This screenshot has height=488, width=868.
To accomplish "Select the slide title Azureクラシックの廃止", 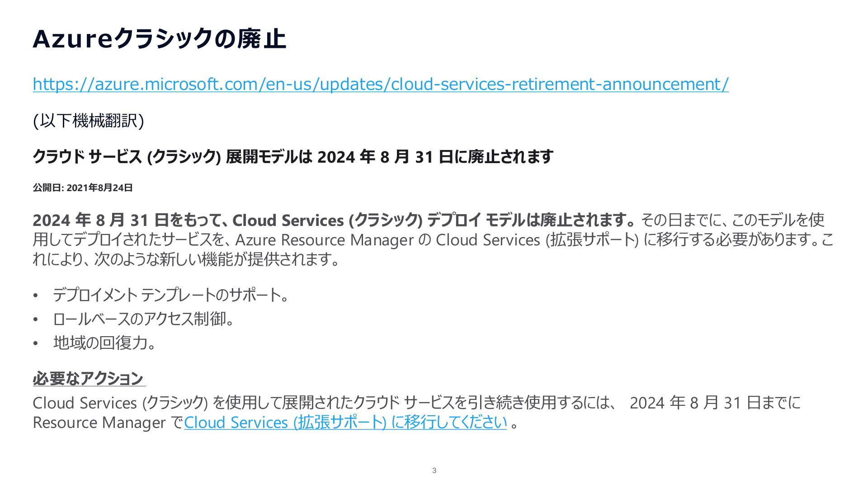I will click(x=160, y=38).
